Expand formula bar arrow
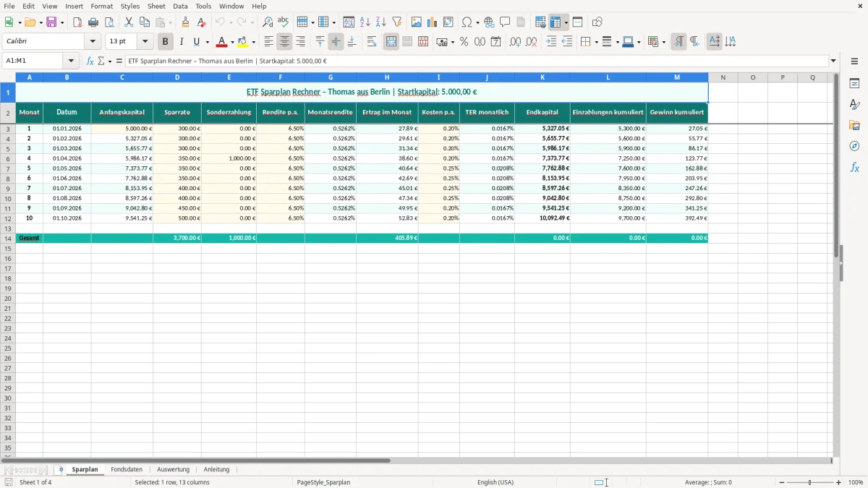This screenshot has width=868, height=488. click(834, 61)
